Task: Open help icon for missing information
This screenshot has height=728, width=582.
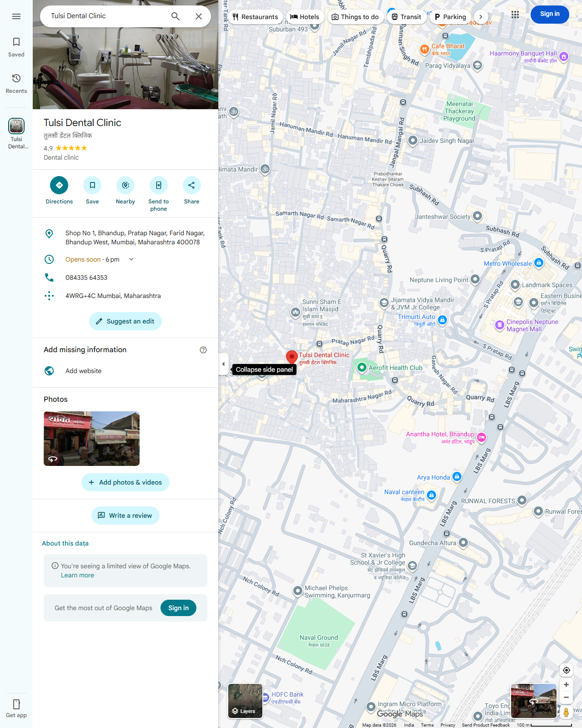Action: click(x=203, y=350)
